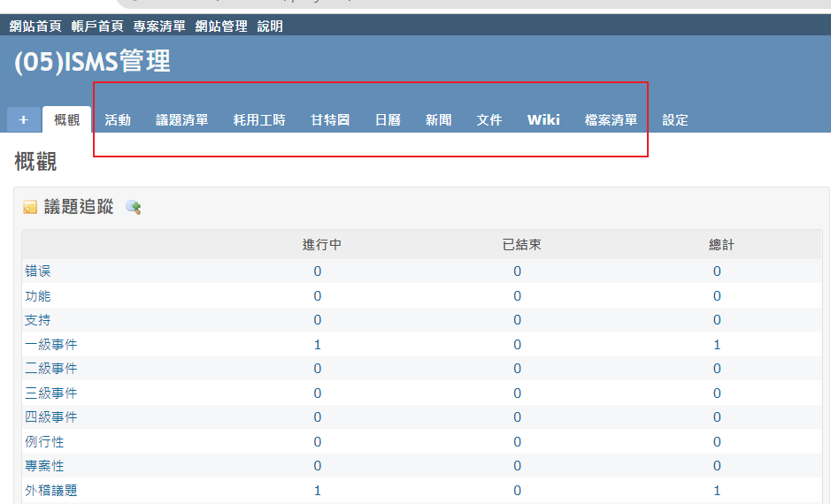Image resolution: width=831 pixels, height=504 pixels.
Task: Open the 設定 tab
Action: (675, 120)
